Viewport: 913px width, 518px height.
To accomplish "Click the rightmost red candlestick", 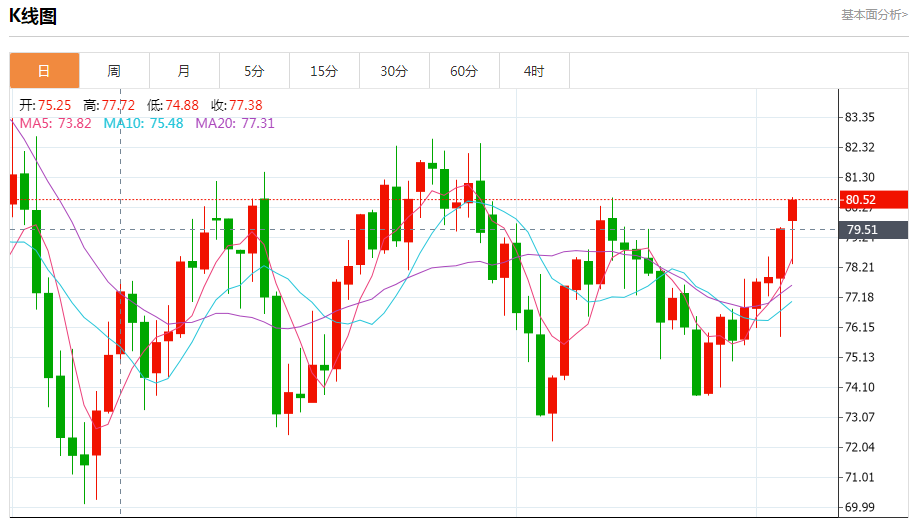I will [793, 209].
